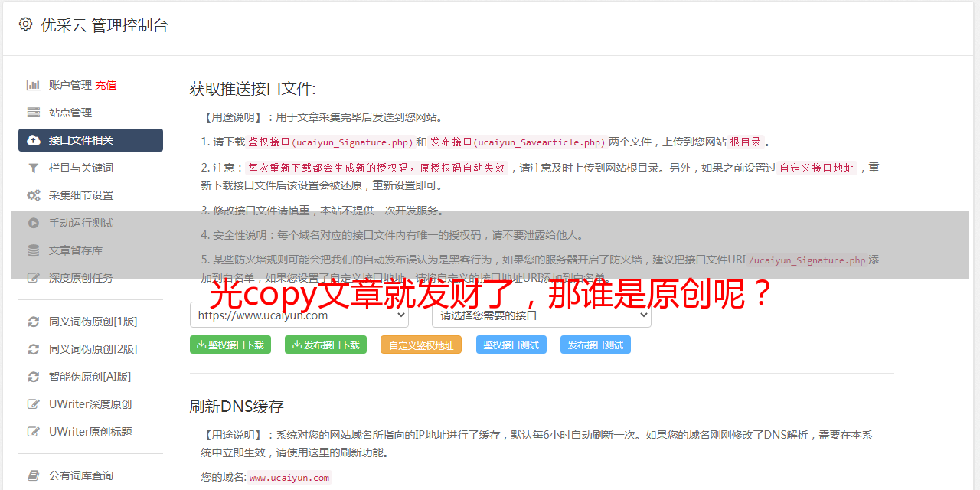
Task: Click the bar chart icon for 账户管理
Action: pyautogui.click(x=34, y=85)
